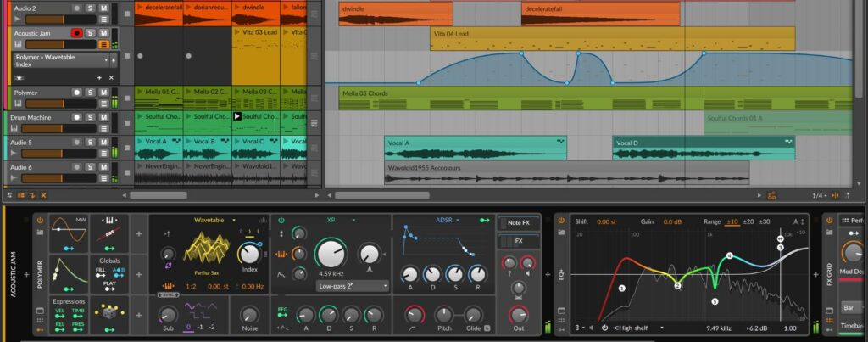The height and width of the screenshot is (342, 868).
Task: Add a device after the EQ+ with plus
Action: (815, 274)
